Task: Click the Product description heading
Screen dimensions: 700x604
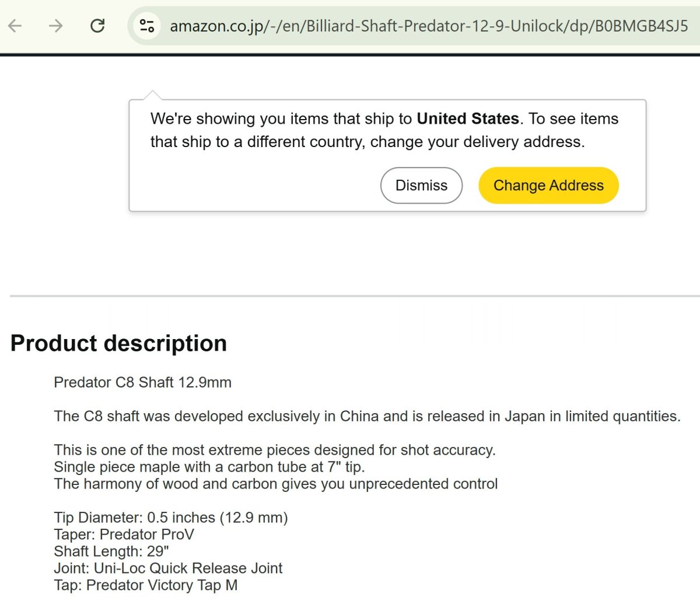Action: point(118,343)
